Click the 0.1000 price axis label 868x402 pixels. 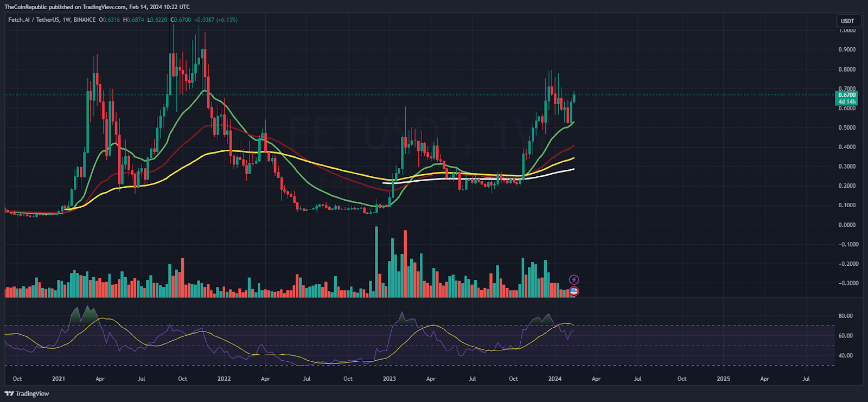(847, 206)
